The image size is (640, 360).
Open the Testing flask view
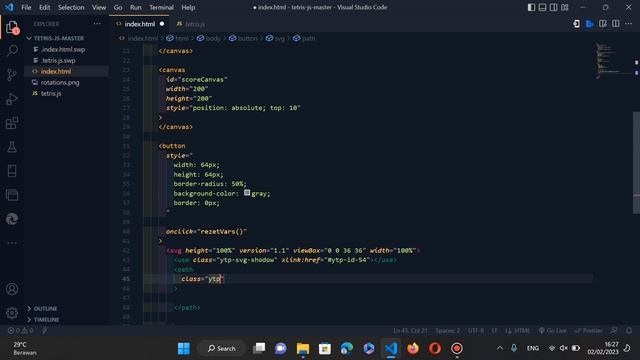point(12,147)
